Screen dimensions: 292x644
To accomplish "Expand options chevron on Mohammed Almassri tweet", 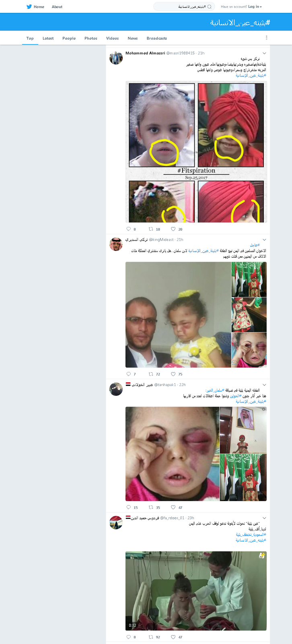I will coord(264,53).
